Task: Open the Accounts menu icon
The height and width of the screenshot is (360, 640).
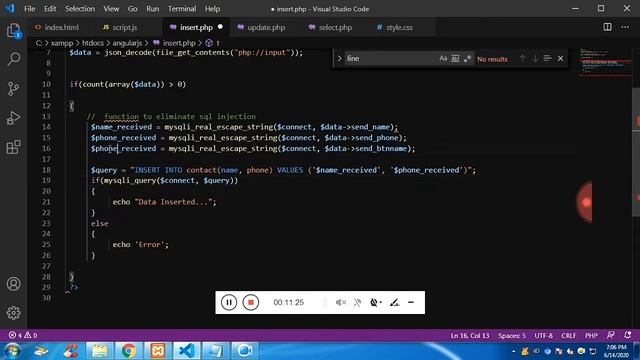Action: pyautogui.click(x=13, y=284)
